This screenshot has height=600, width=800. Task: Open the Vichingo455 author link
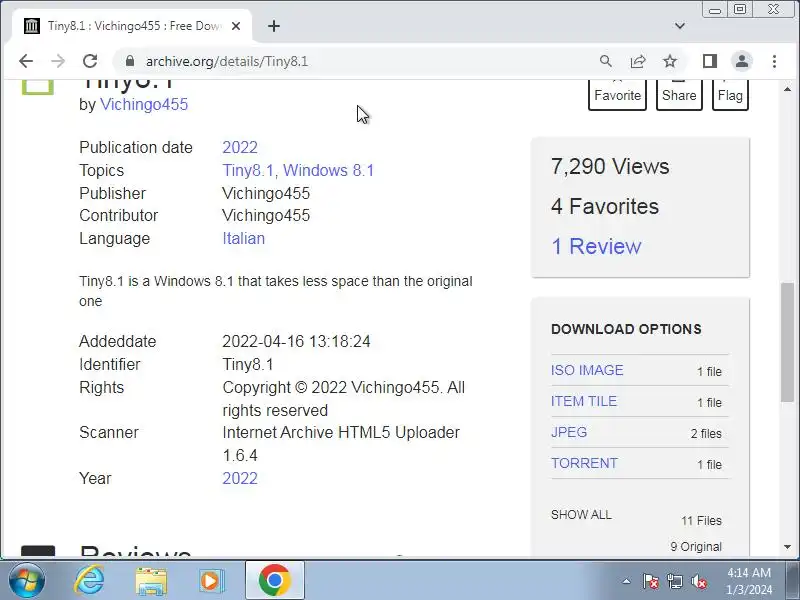click(144, 104)
